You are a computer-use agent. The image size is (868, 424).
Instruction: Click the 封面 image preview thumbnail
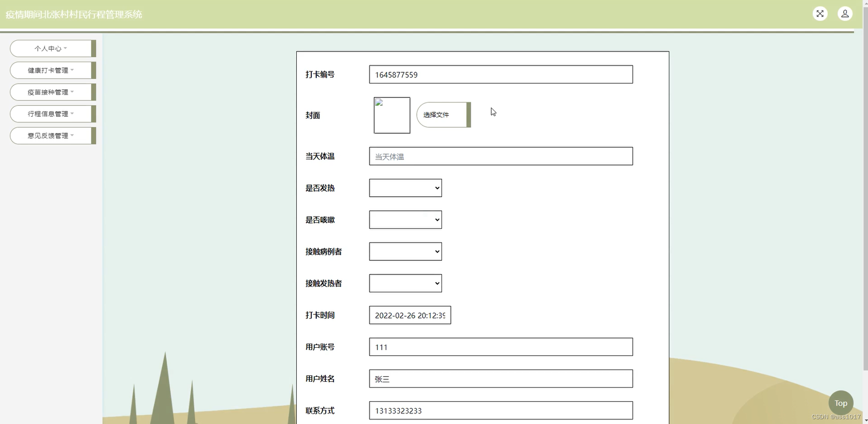point(392,115)
